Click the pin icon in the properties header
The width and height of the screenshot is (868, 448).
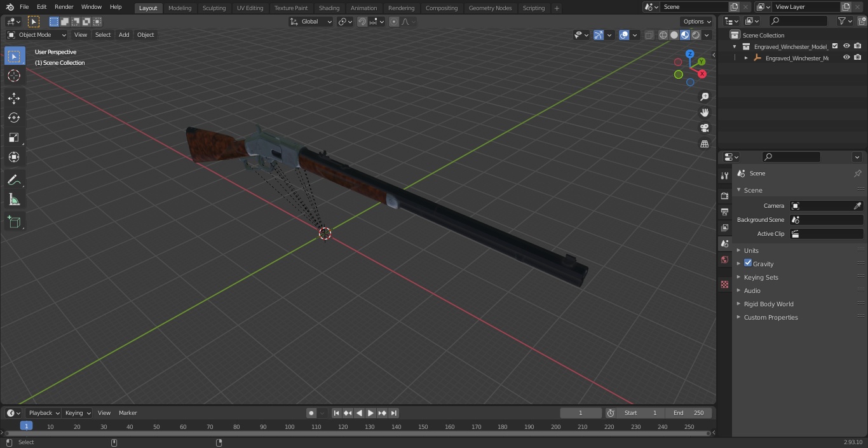[857, 173]
